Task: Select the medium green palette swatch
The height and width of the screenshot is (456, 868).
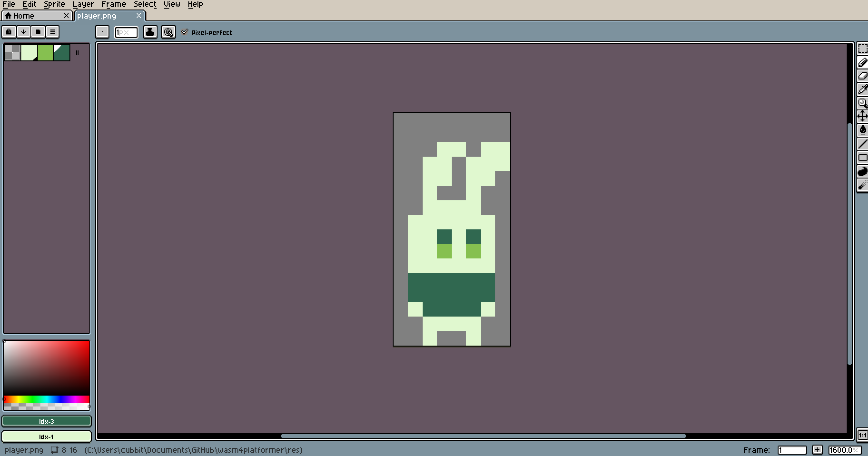Action: click(x=45, y=53)
